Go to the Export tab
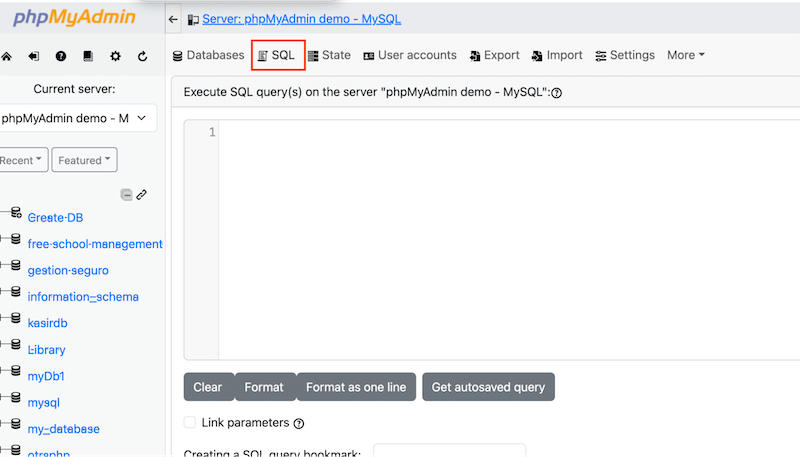 pos(494,55)
